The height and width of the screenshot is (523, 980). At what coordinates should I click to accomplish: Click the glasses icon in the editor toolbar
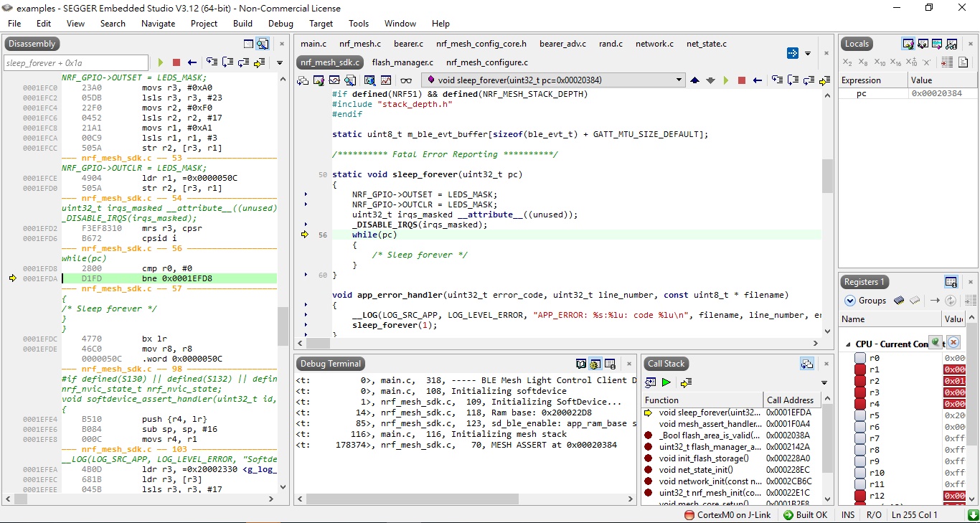pos(406,80)
